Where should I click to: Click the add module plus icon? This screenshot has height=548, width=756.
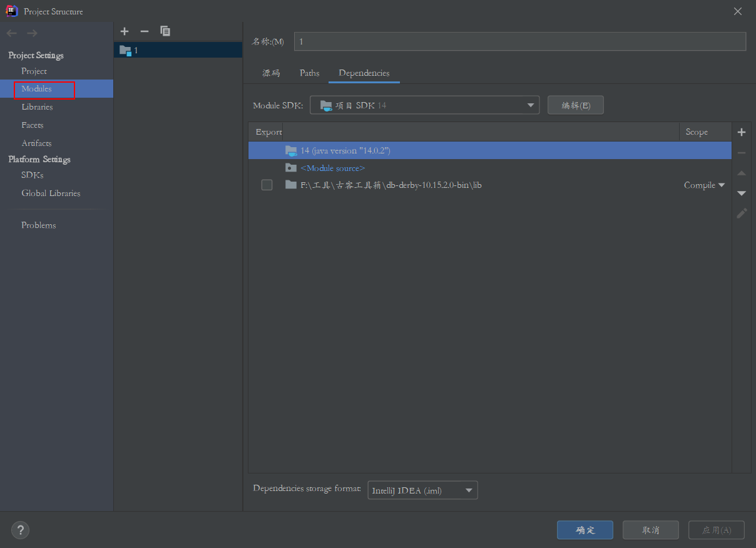125,31
